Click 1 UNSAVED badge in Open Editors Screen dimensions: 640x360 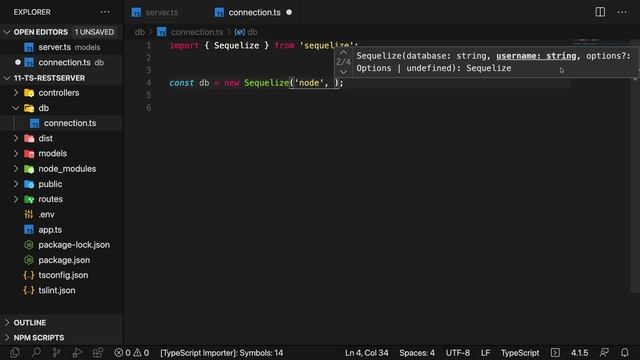(94, 32)
